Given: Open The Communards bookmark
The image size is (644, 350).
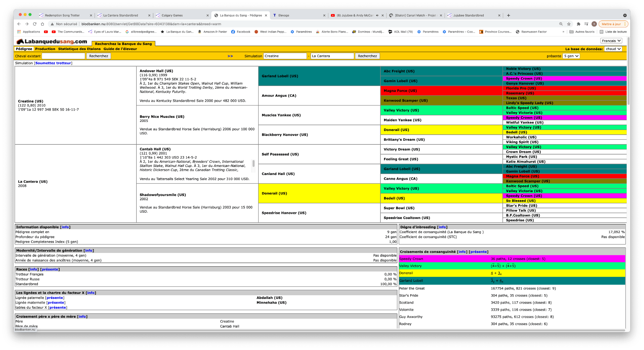Looking at the screenshot, I should pyautogui.click(x=68, y=32).
